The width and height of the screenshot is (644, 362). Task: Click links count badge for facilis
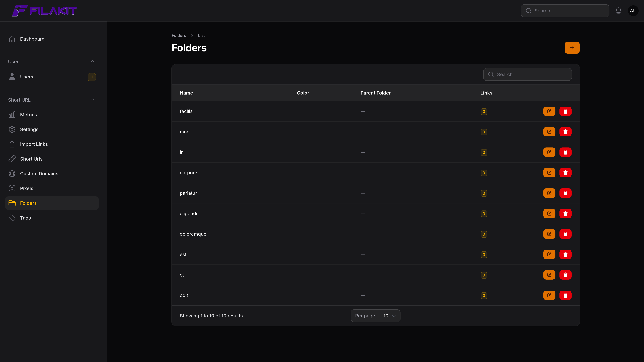(x=484, y=112)
